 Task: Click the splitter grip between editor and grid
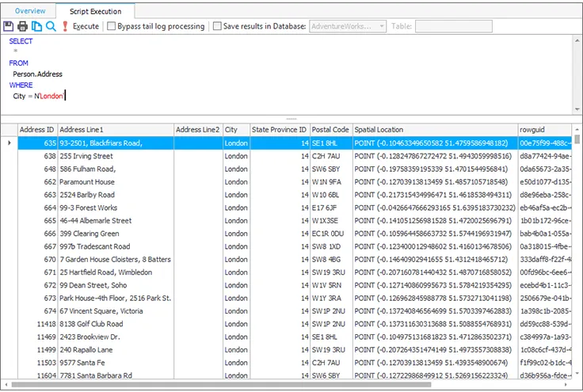click(x=291, y=119)
